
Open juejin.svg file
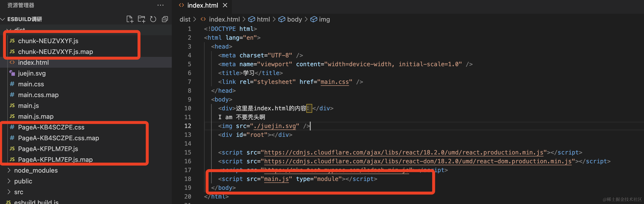tap(32, 73)
